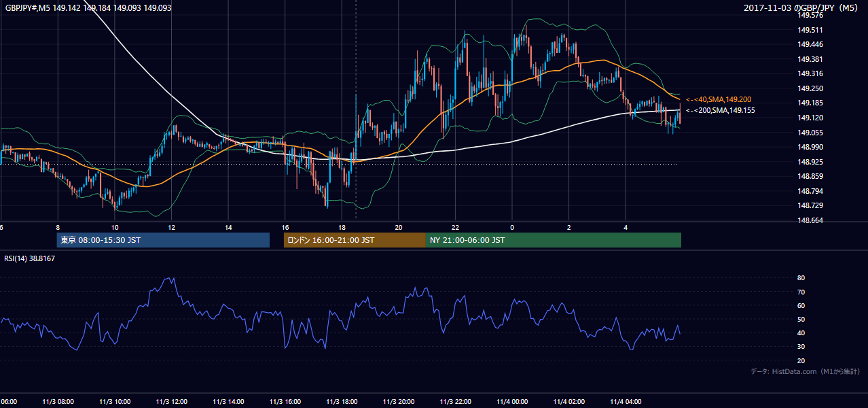This screenshot has width=868, height=408.
Task: Select the London 16:00-21:00 JST session bar
Action: coord(355,240)
